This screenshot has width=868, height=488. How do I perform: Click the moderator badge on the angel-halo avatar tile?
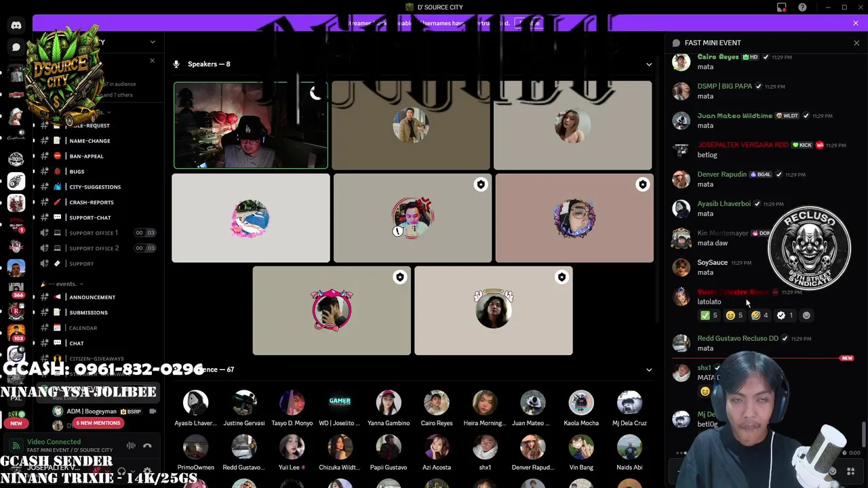pos(561,277)
